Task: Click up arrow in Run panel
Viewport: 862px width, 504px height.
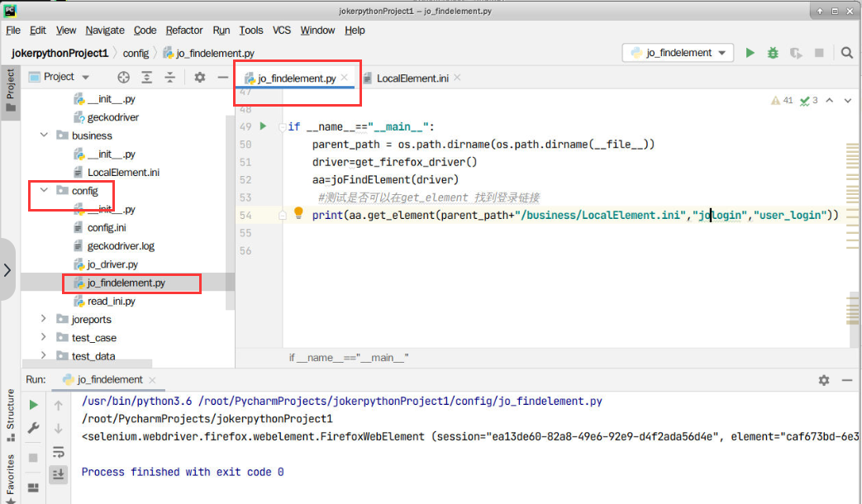Action: [x=59, y=406]
